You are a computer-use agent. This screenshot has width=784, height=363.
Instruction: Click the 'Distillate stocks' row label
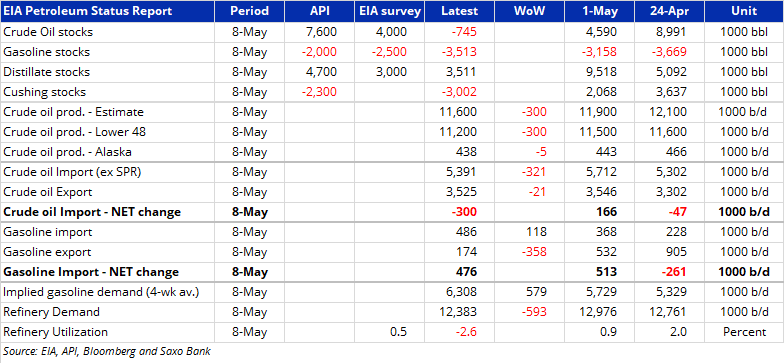click(46, 72)
